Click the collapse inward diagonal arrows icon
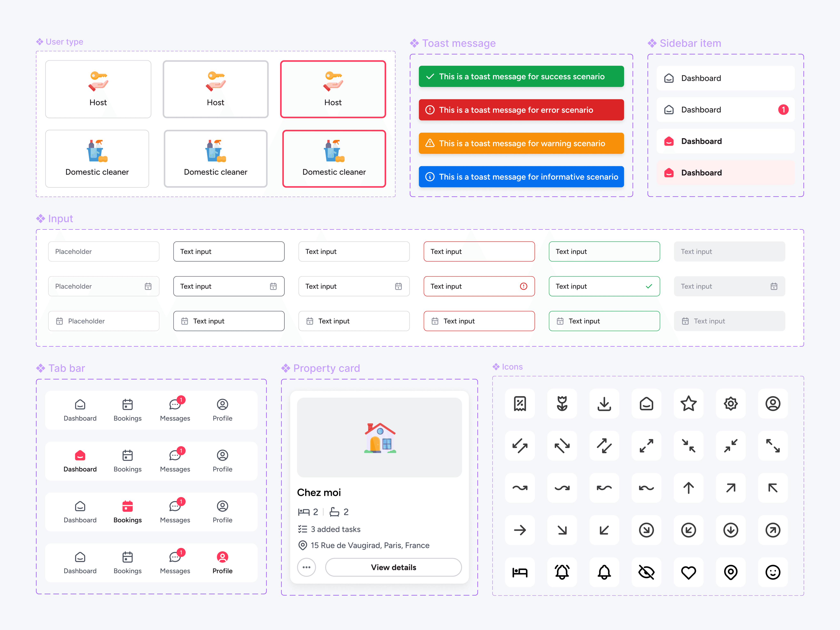The image size is (840, 630). 688,446
